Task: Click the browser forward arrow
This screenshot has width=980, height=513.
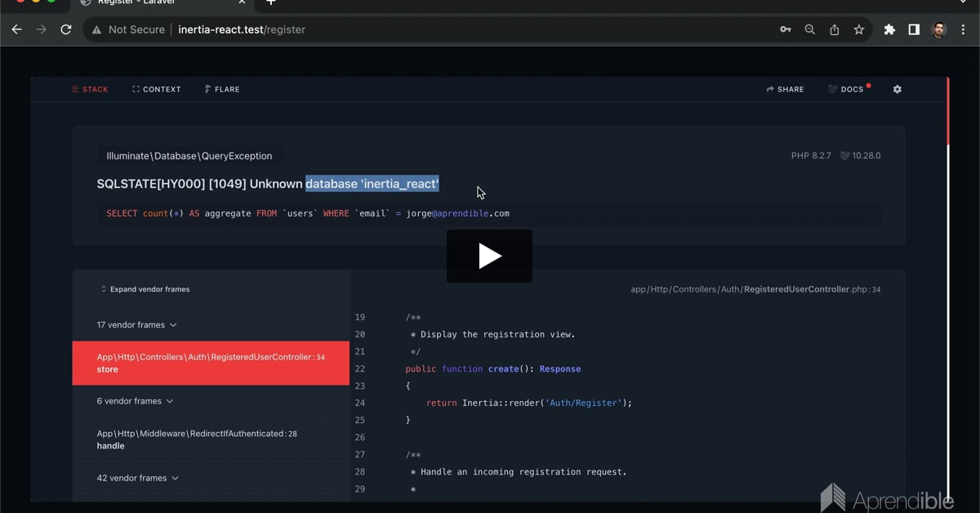Action: click(x=41, y=29)
